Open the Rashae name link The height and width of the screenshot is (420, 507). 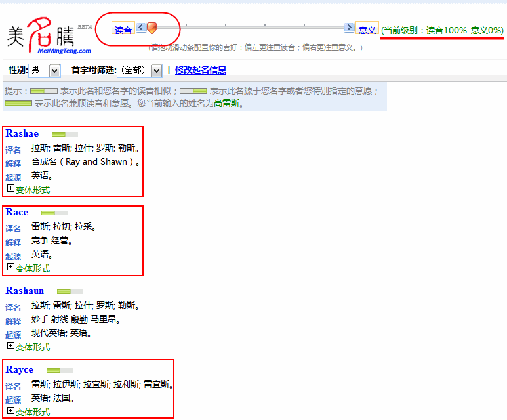(22, 133)
